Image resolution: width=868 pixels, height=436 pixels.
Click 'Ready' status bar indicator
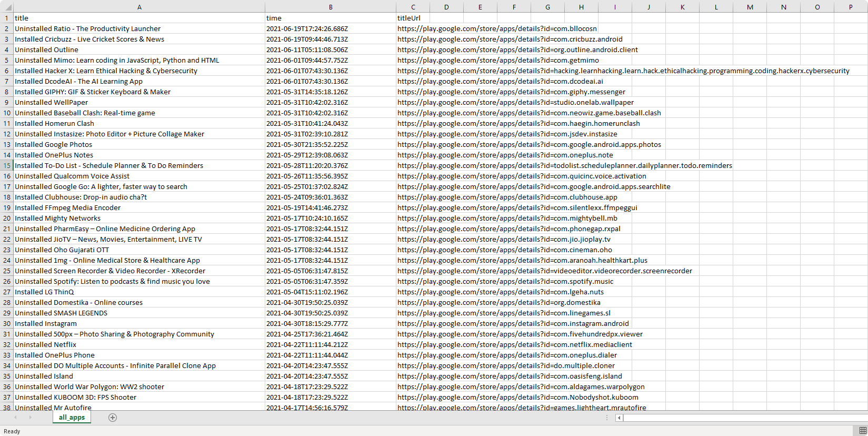tap(12, 431)
